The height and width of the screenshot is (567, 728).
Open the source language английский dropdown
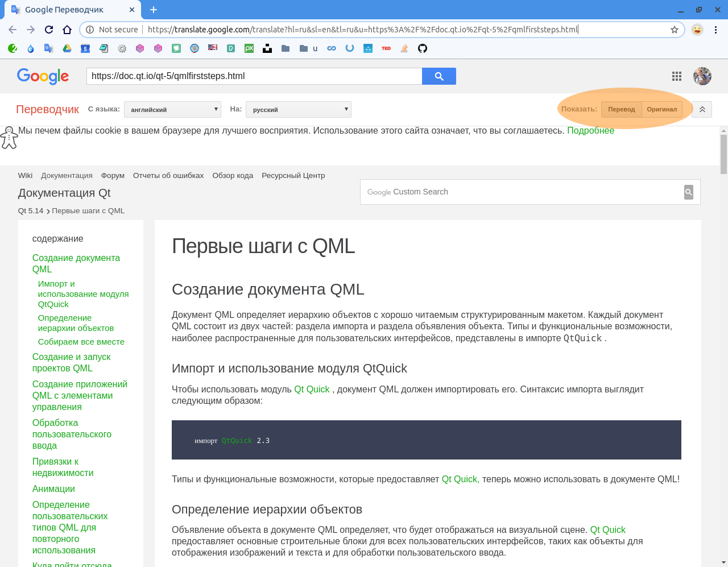click(172, 109)
